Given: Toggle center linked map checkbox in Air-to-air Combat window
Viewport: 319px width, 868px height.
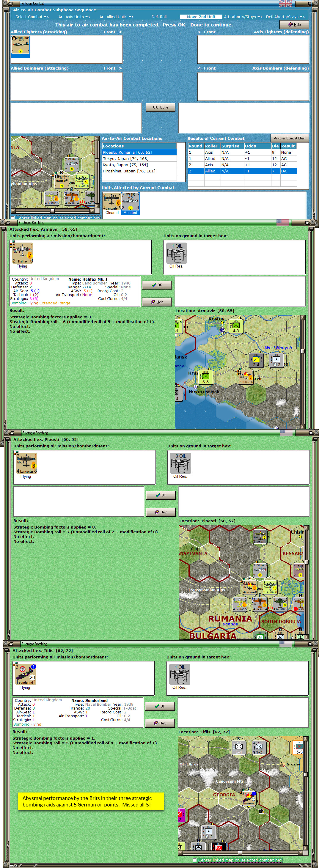Looking at the screenshot, I should click(x=13, y=218).
